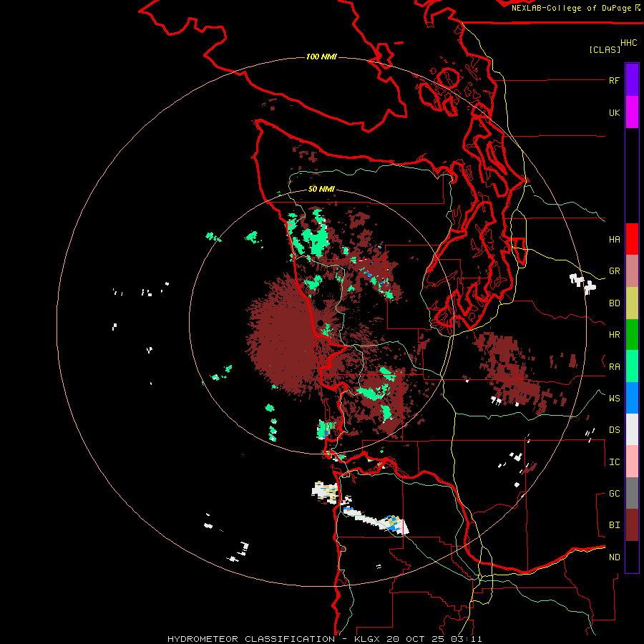Click the GC gray legend swatch

coord(632,493)
